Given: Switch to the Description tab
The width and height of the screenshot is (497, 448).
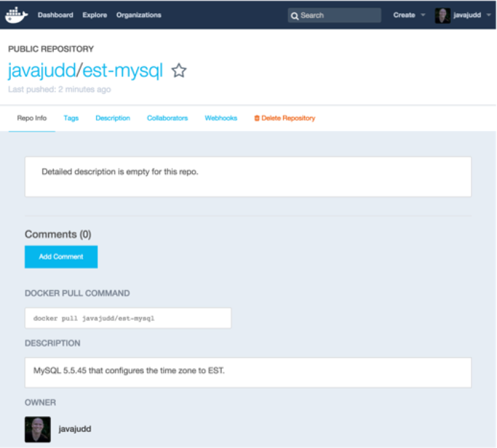Looking at the screenshot, I should pos(113,118).
